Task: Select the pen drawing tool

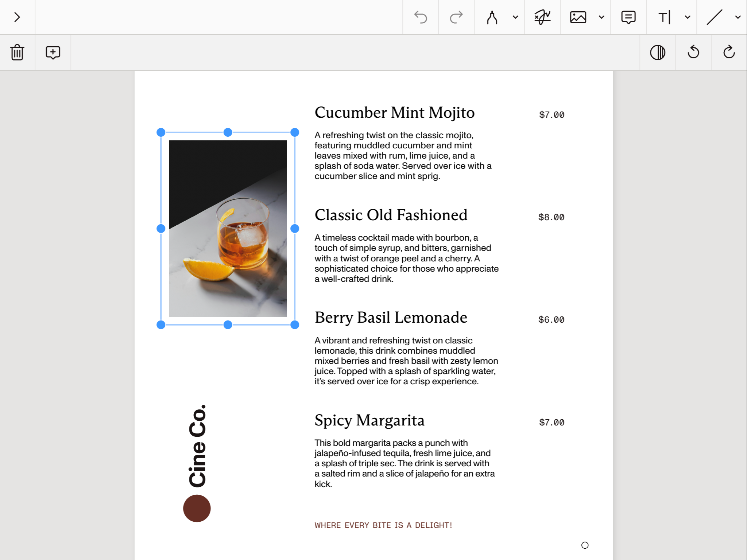Action: point(492,17)
